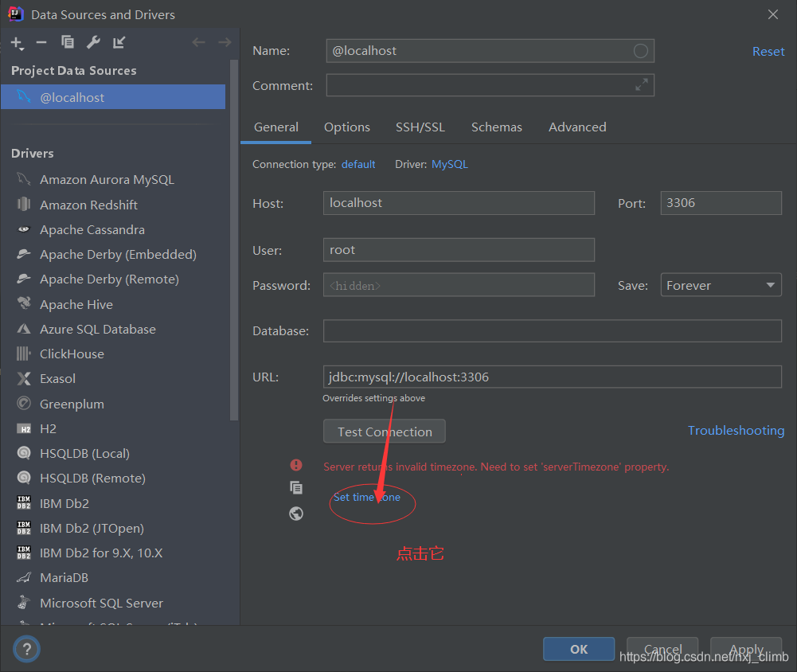Open help with question mark button
Viewport: 797px width, 672px height.
(26, 649)
